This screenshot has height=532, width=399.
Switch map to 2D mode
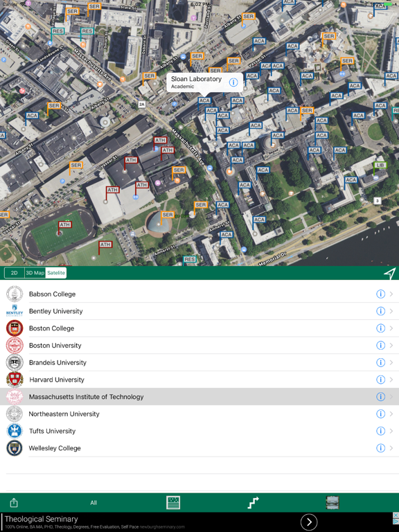point(15,273)
